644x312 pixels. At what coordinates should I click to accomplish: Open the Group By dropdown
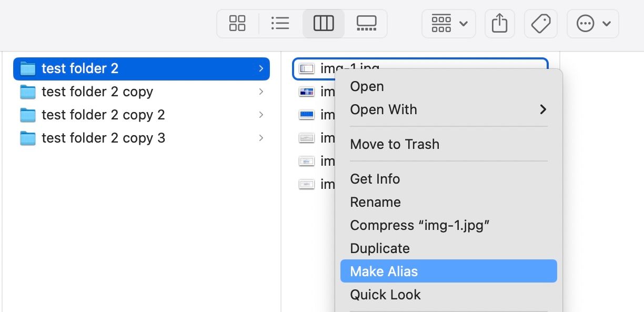[x=449, y=23]
